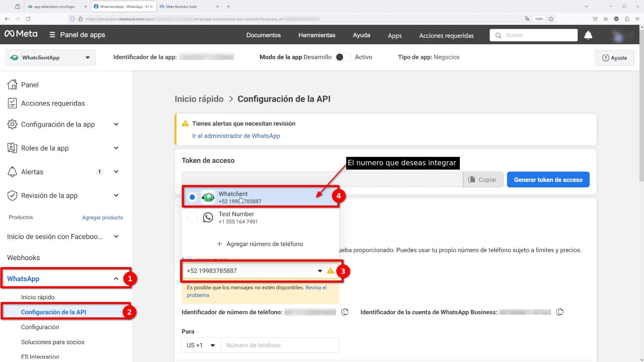Screen dimensions: 644x362
Task: Click the Alertas bell icon in sidebar
Action: click(12, 172)
